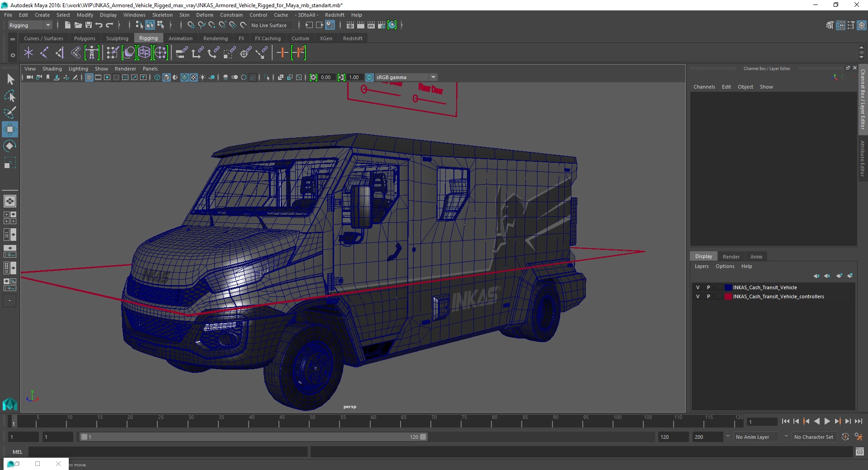Toggle visibility V of INKAS_Cash_Transit_Vehicle_controllers layer

click(x=698, y=296)
